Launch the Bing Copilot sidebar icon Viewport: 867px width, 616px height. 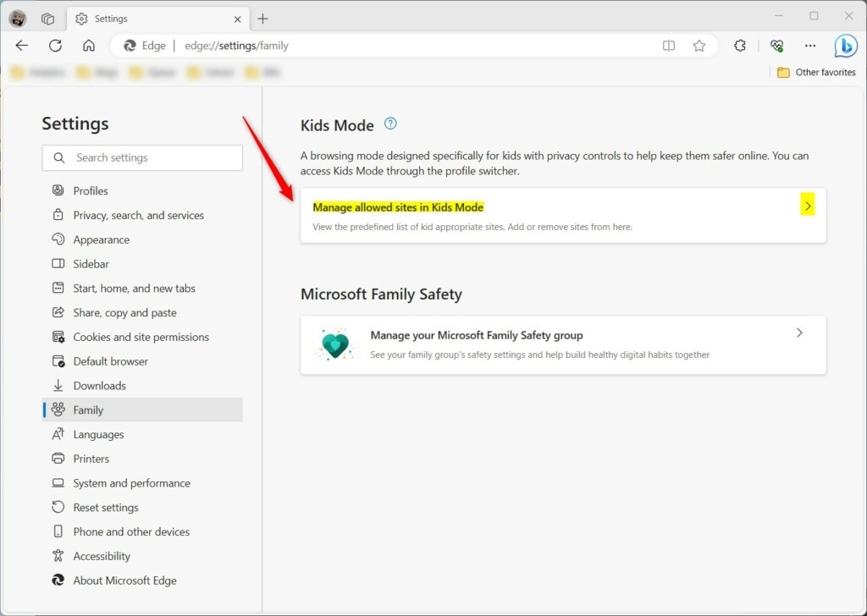click(846, 46)
